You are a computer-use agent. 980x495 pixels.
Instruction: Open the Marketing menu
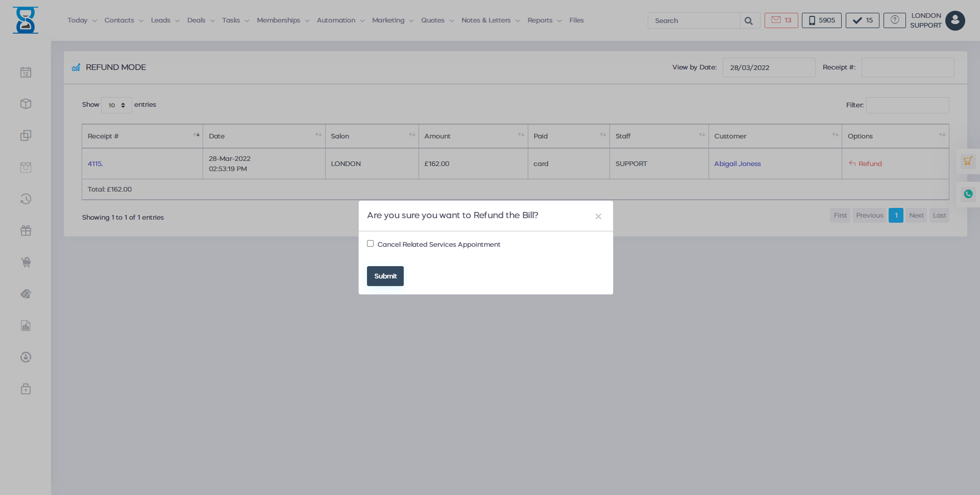click(x=388, y=20)
